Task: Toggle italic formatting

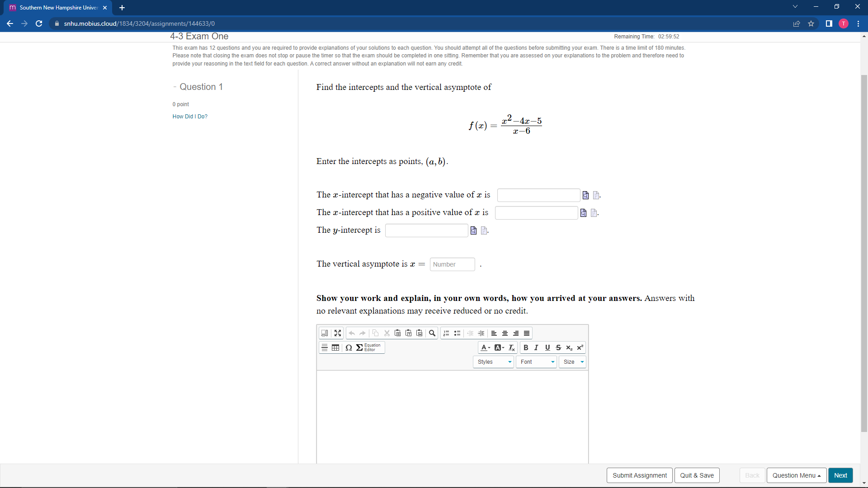Action: point(536,347)
